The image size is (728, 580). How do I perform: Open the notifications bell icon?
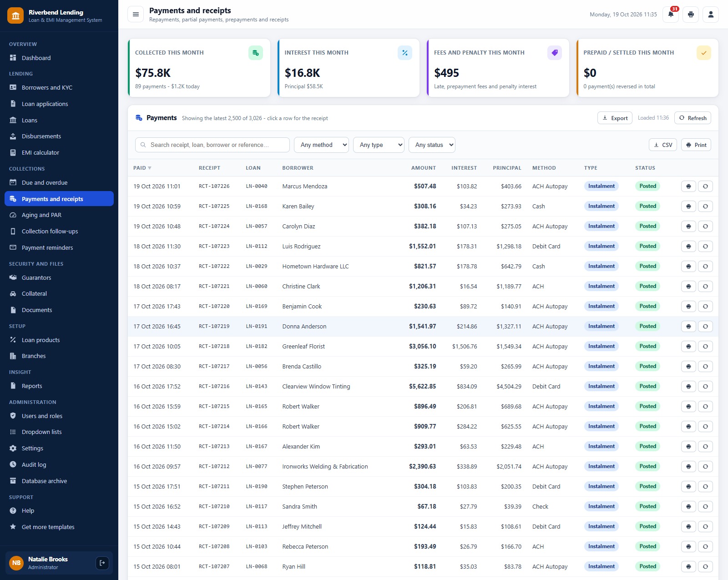[671, 15]
